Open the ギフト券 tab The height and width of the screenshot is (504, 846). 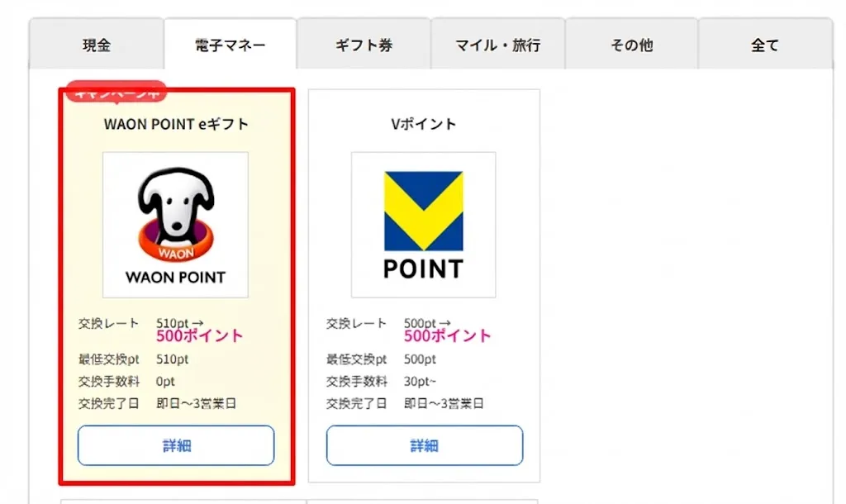(364, 45)
